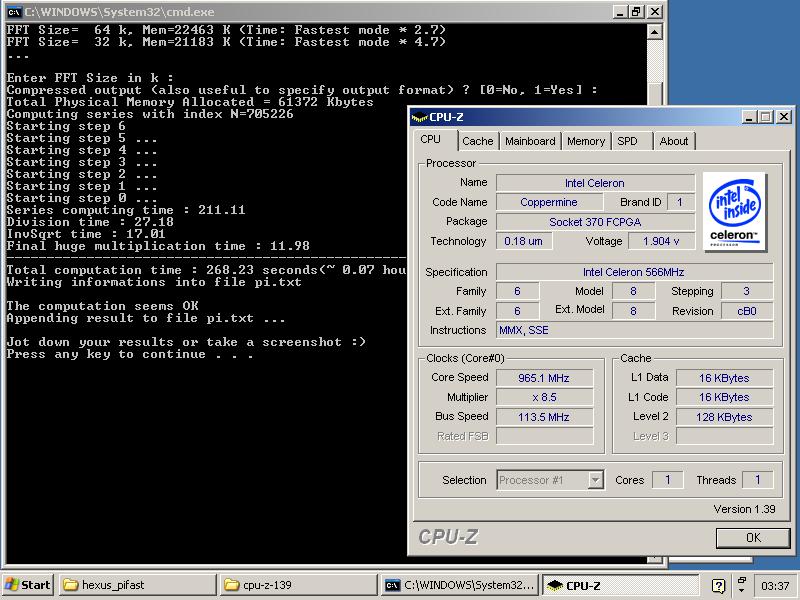800x600 pixels.
Task: Click the Multiplier value x 8.5
Action: 544,397
